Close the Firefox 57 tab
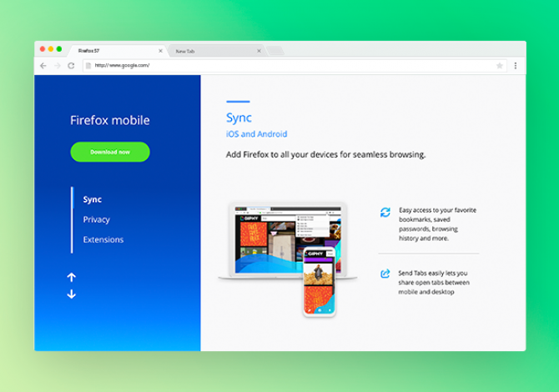The height and width of the screenshot is (392, 559). click(x=160, y=51)
